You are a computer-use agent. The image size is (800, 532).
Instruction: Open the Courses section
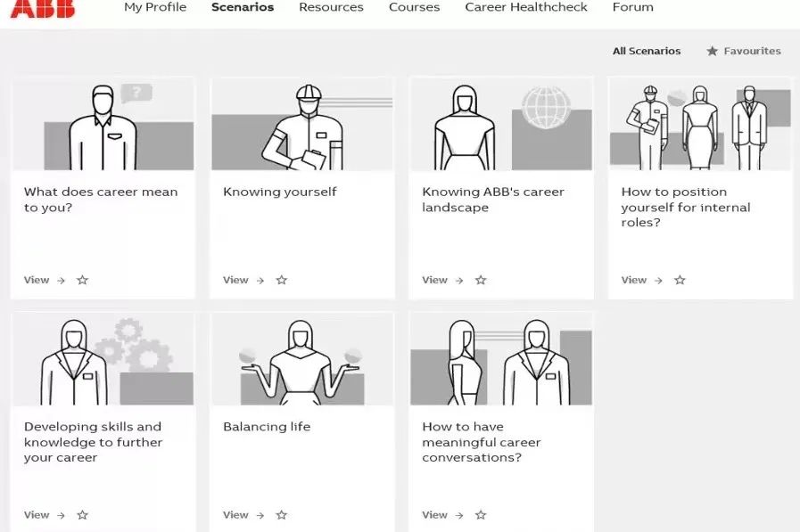(414, 7)
